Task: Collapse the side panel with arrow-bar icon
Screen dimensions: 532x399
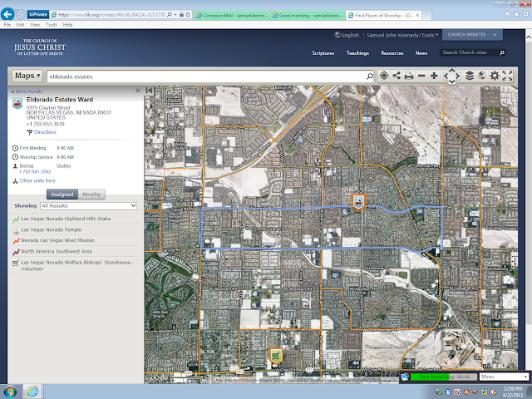Action: (x=149, y=91)
